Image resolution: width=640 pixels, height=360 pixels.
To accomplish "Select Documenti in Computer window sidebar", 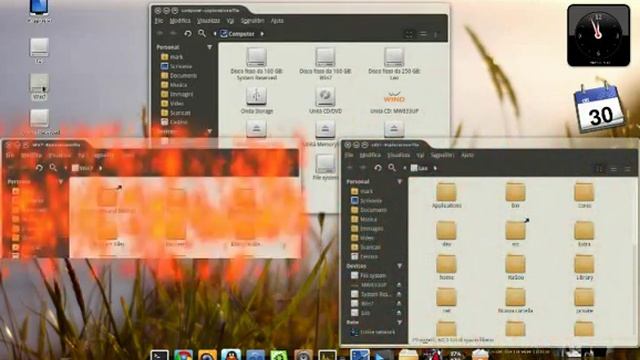I will [179, 76].
